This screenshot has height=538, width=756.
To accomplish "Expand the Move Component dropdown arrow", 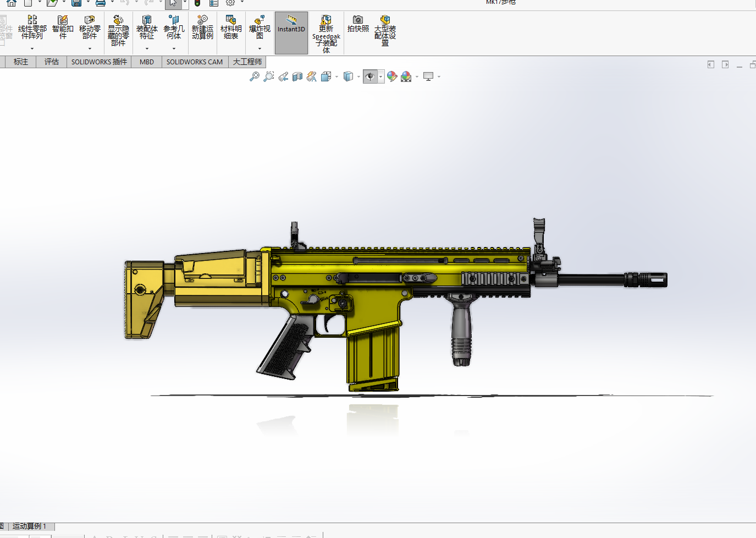I will 90,49.
